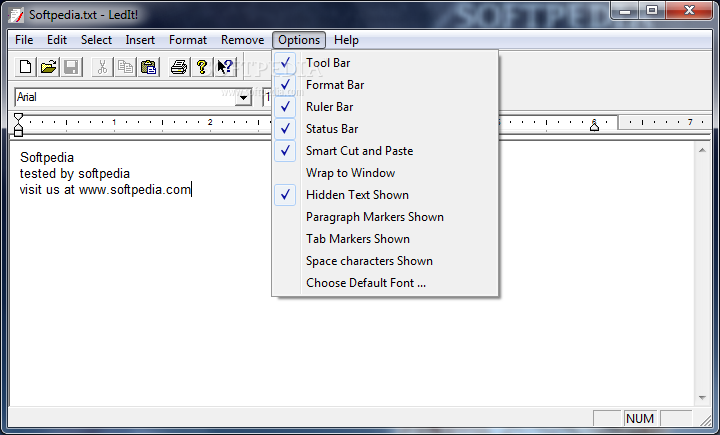Click the LedIt! application icon in title bar
The height and width of the screenshot is (435, 720).
pos(16,15)
